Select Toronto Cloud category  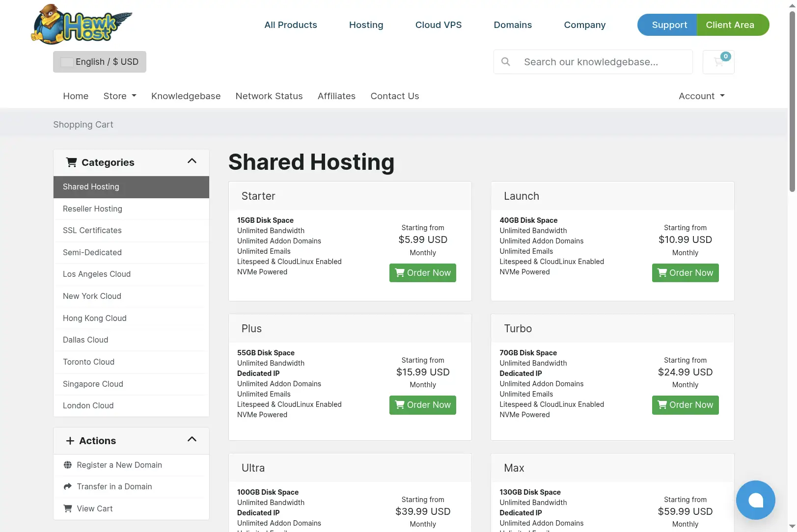[131, 362]
